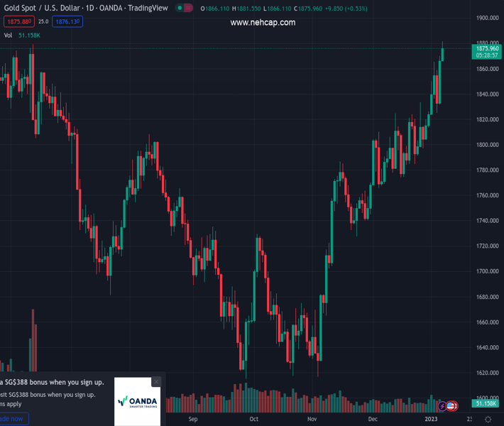
Task: Click the chart settings gear icon
Action: pyautogui.click(x=488, y=420)
